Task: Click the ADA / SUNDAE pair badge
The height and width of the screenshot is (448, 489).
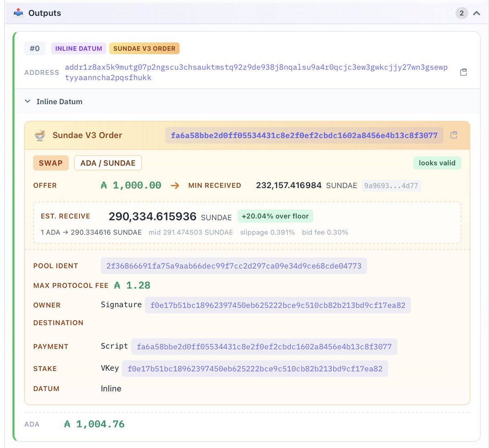Action: coord(108,163)
